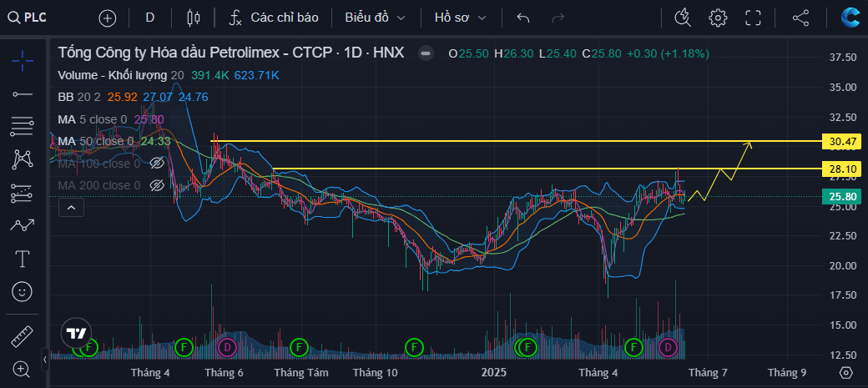Collapse the left drawing toolbar arrow

point(45,360)
